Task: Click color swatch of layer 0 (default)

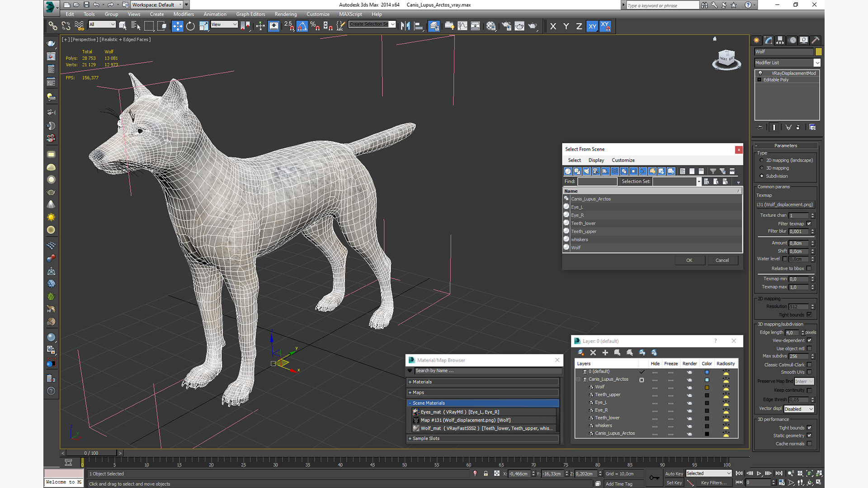Action: click(707, 372)
